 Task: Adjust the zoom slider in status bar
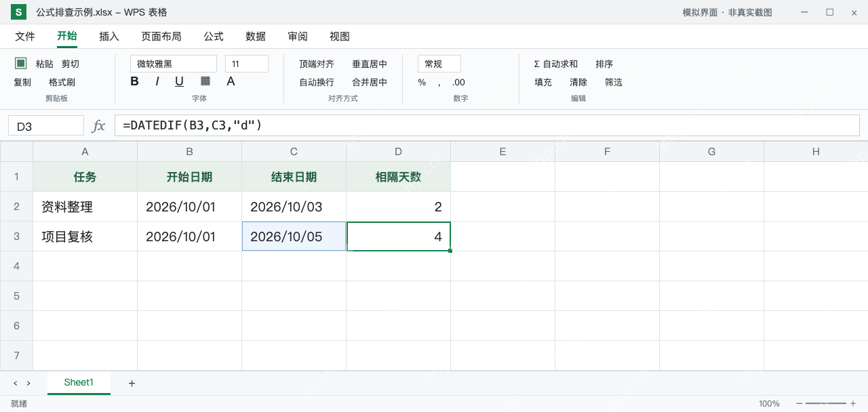(x=826, y=404)
